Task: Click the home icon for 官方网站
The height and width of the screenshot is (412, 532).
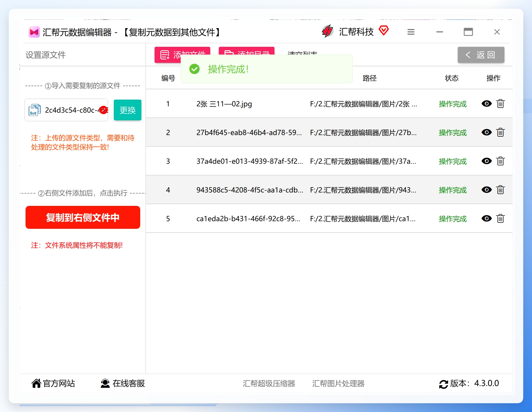Action: [36, 383]
